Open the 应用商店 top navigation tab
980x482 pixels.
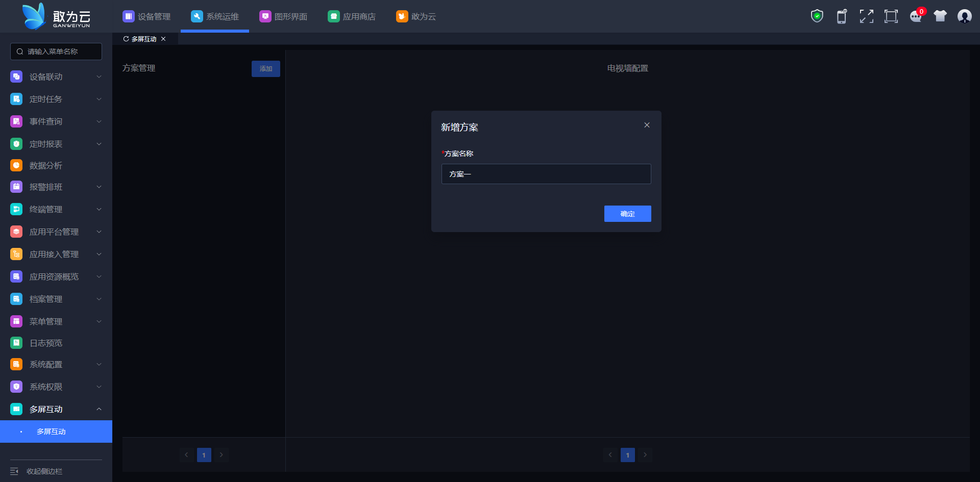point(352,16)
